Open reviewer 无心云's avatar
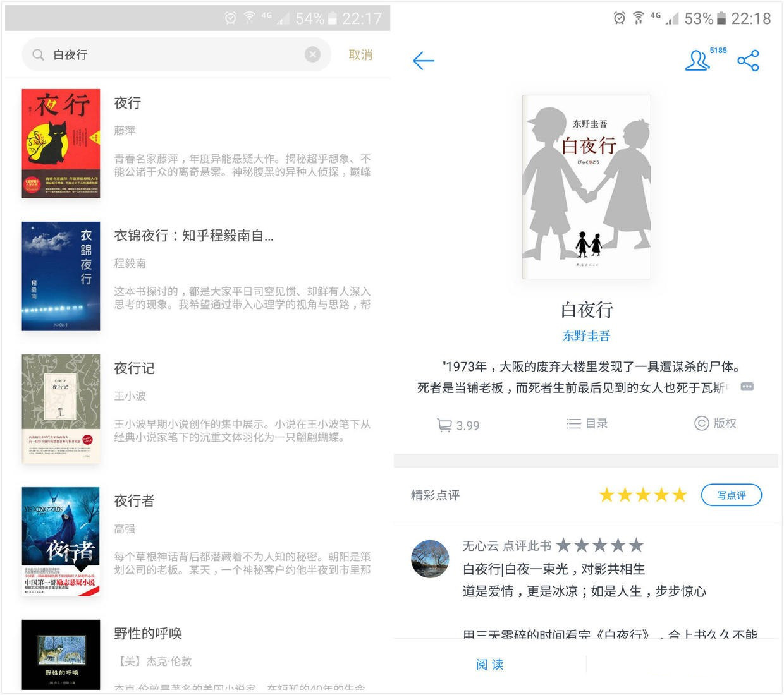Viewport: 784px width, 695px height. (x=430, y=559)
